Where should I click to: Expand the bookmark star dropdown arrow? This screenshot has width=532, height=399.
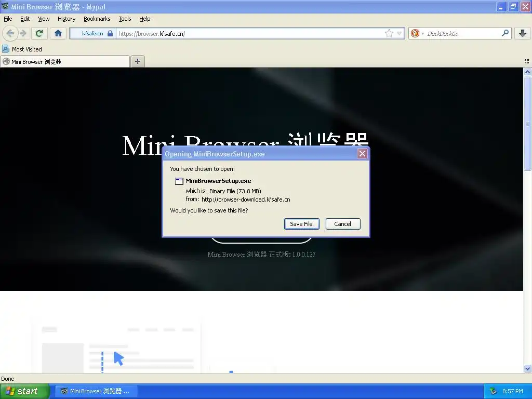(x=400, y=33)
